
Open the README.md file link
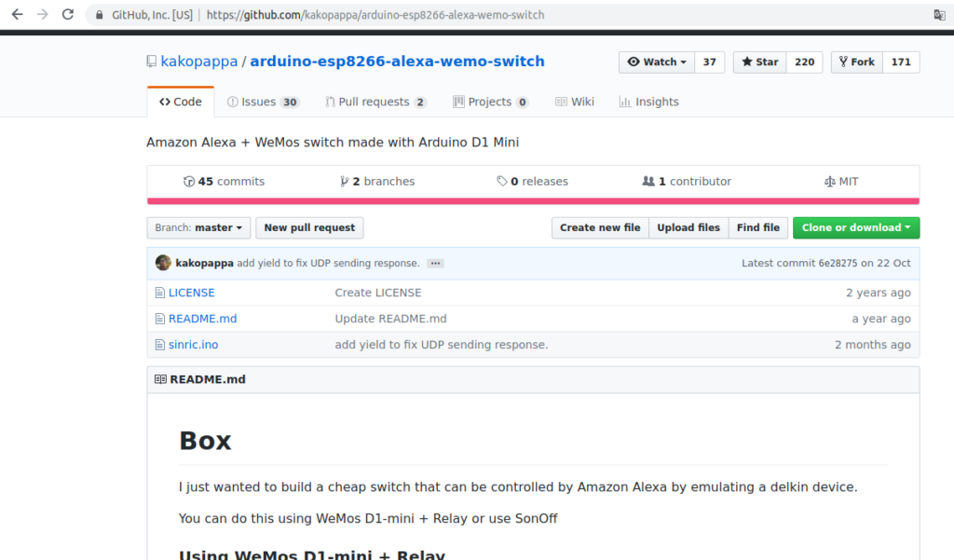pos(202,319)
